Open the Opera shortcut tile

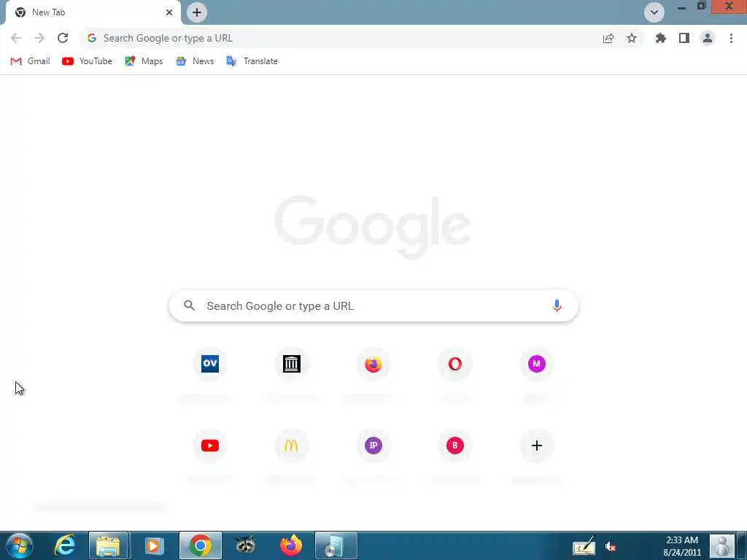pos(455,364)
